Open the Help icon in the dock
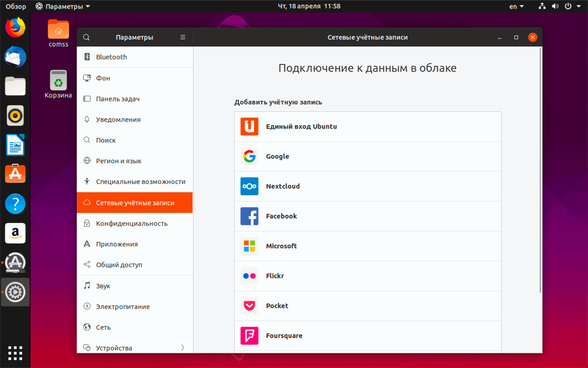This screenshot has width=588, height=368. 15,204
